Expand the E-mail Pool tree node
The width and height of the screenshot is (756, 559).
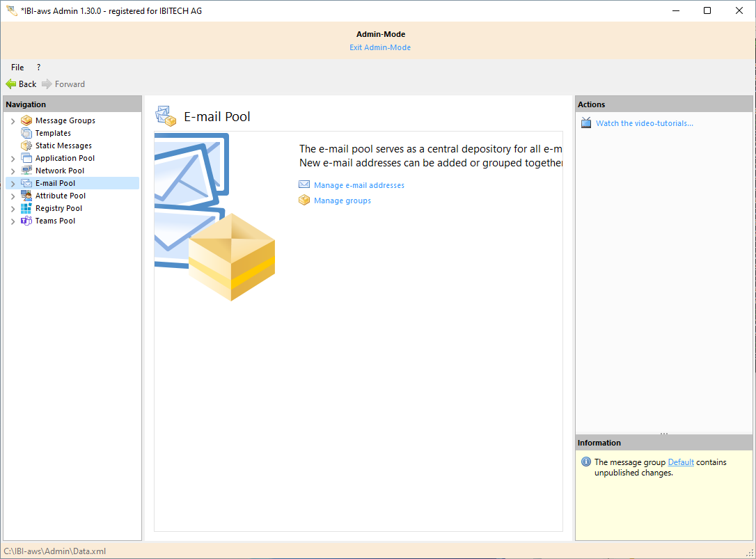(x=13, y=182)
